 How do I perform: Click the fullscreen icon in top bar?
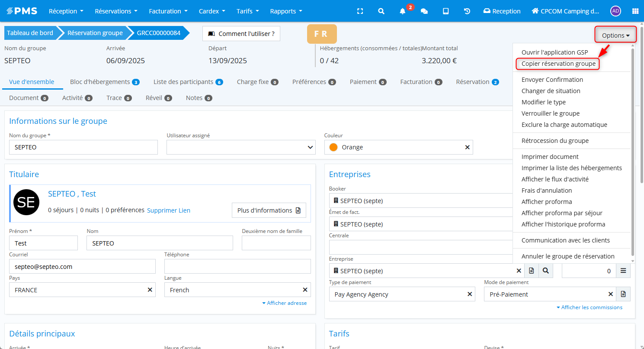(x=360, y=11)
